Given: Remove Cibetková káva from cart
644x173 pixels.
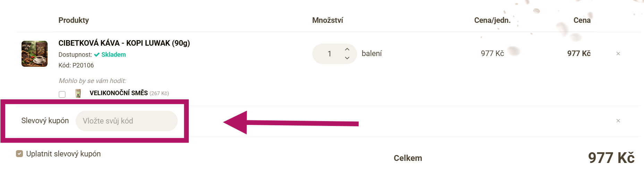Looking at the screenshot, I should tap(618, 54).
